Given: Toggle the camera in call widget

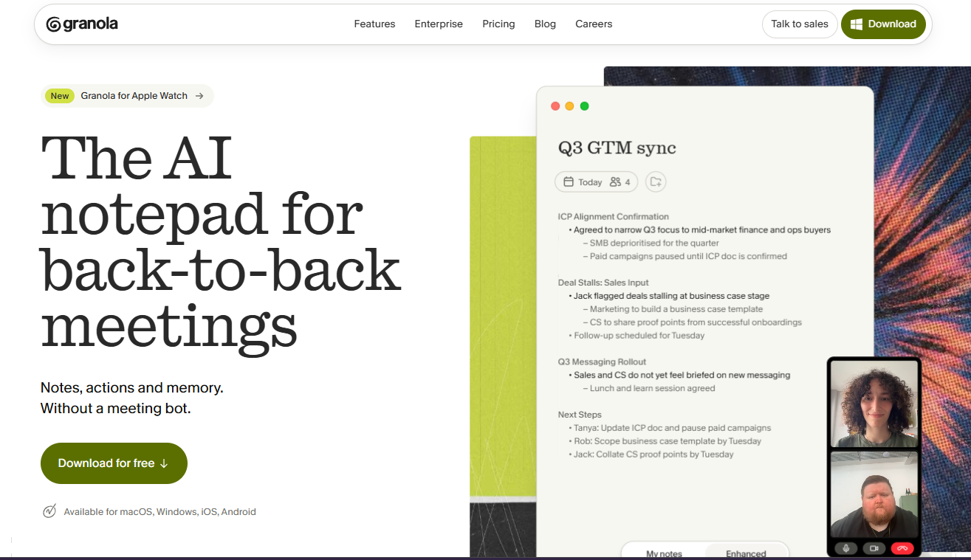Looking at the screenshot, I should (x=874, y=548).
